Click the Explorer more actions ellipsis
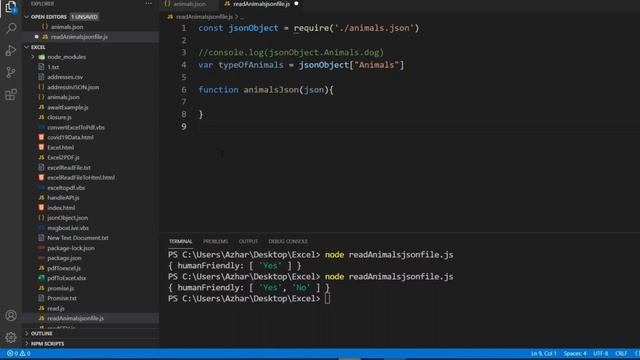640x360 pixels. [149, 4]
